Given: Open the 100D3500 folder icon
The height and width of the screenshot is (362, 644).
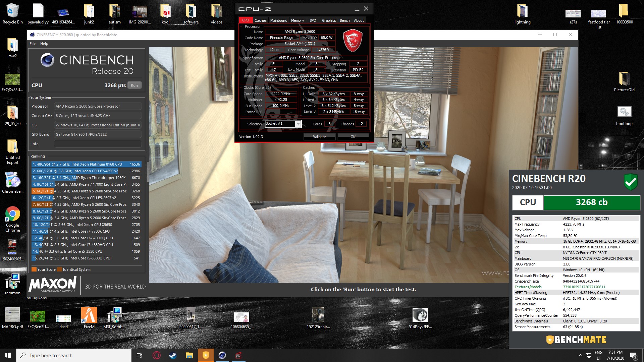Looking at the screenshot, I should tap(624, 13).
